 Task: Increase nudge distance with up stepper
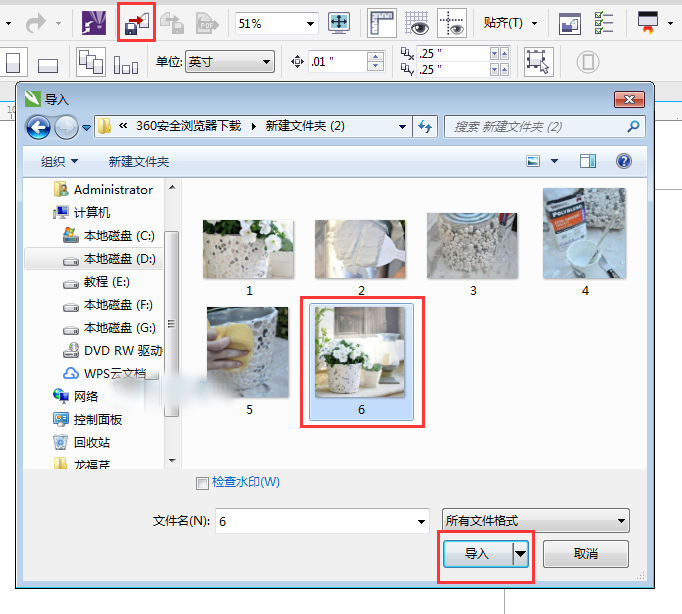tap(375, 57)
